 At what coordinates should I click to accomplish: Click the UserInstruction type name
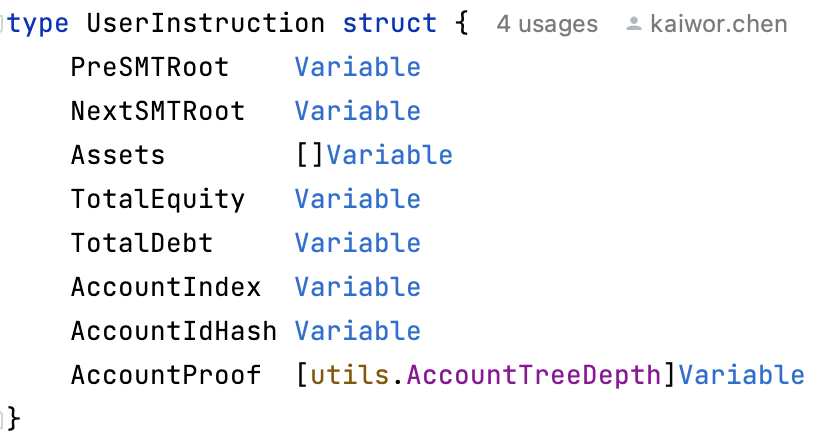pyautogui.click(x=205, y=24)
